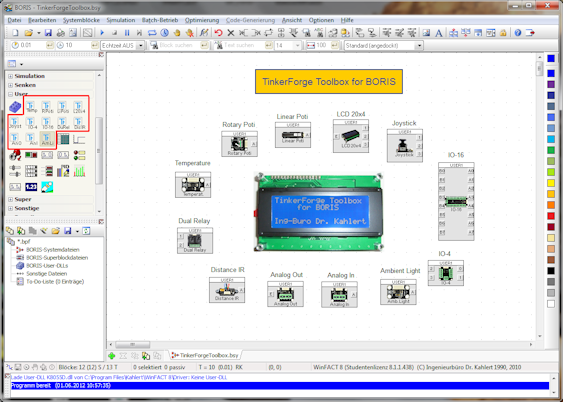
Task: Expand the Simulation block category
Action: coord(10,76)
